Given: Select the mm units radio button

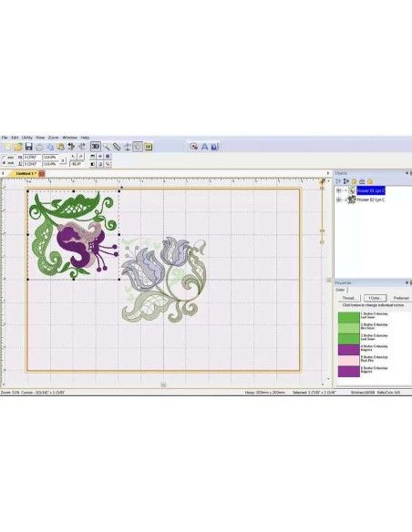Looking at the screenshot, I should [x=4, y=158].
